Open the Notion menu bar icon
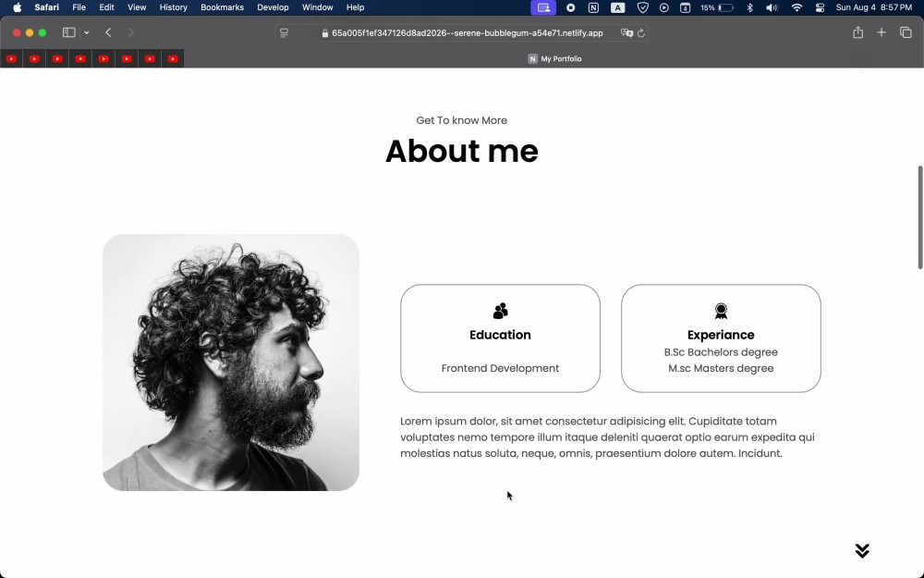The image size is (924, 578). pos(593,7)
